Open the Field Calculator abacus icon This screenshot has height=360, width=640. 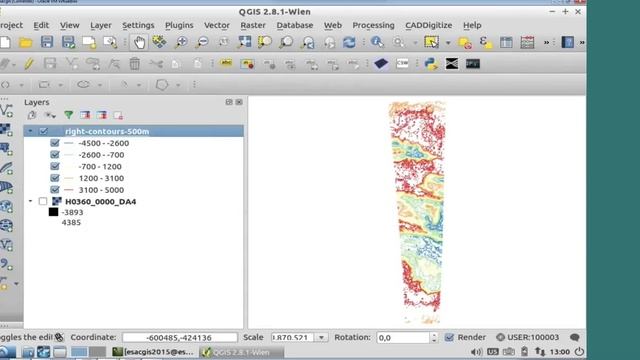coord(527,42)
